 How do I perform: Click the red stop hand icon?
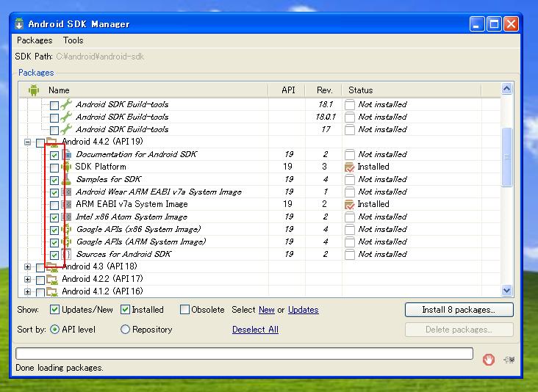488,360
